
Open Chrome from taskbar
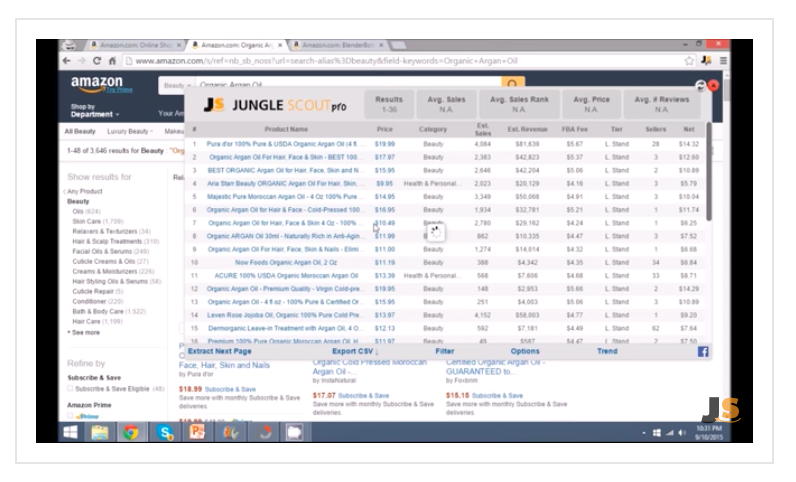[131, 432]
